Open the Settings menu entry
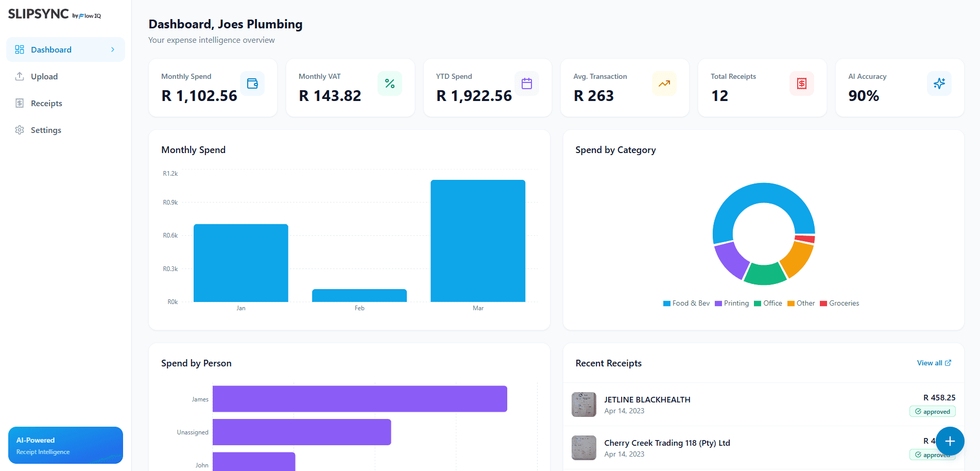The width and height of the screenshot is (980, 471). click(46, 130)
